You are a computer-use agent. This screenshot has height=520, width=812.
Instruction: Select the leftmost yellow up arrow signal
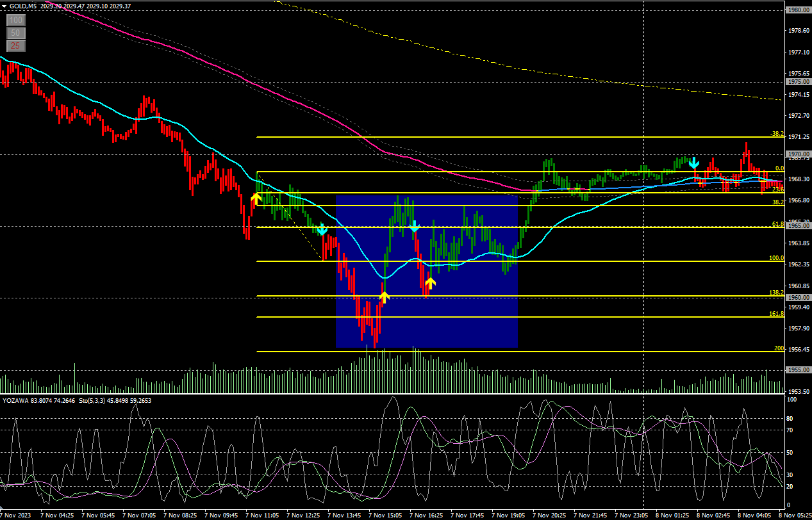click(x=256, y=199)
